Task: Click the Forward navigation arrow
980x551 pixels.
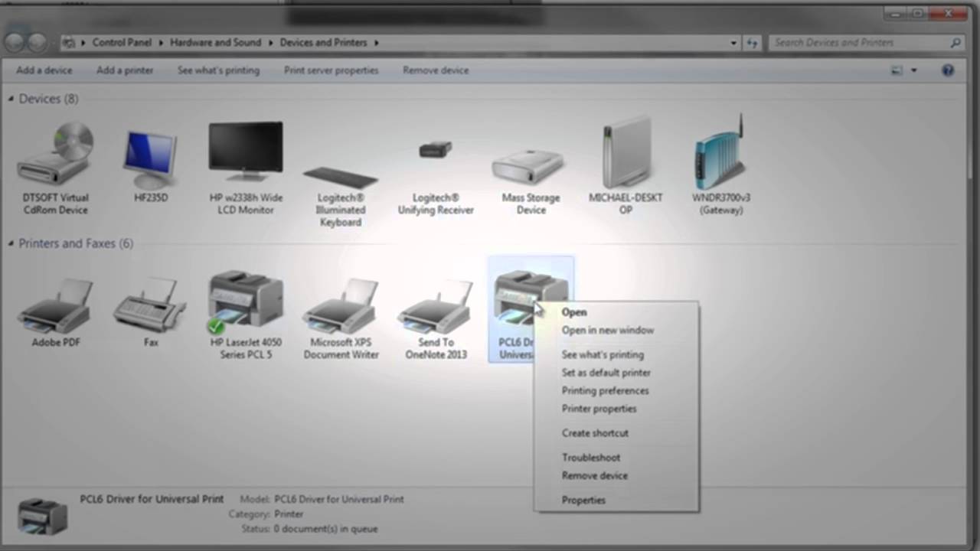Action: tap(36, 42)
